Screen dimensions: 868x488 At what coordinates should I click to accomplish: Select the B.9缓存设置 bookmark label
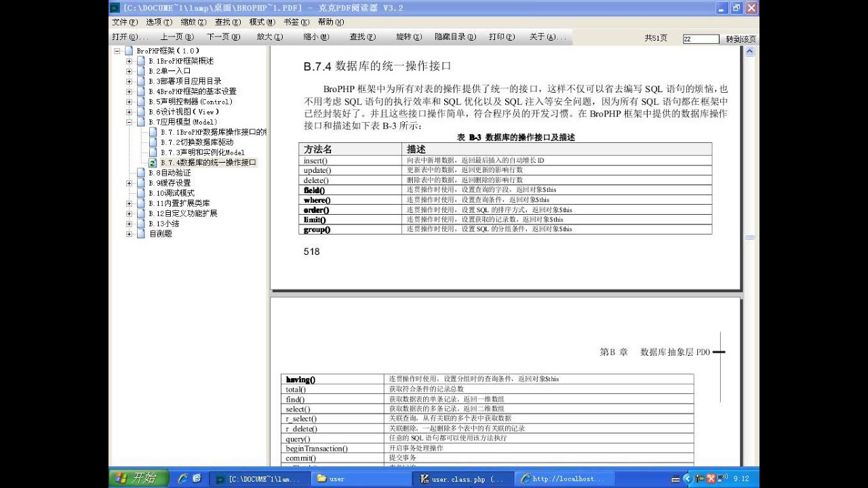[x=170, y=183]
